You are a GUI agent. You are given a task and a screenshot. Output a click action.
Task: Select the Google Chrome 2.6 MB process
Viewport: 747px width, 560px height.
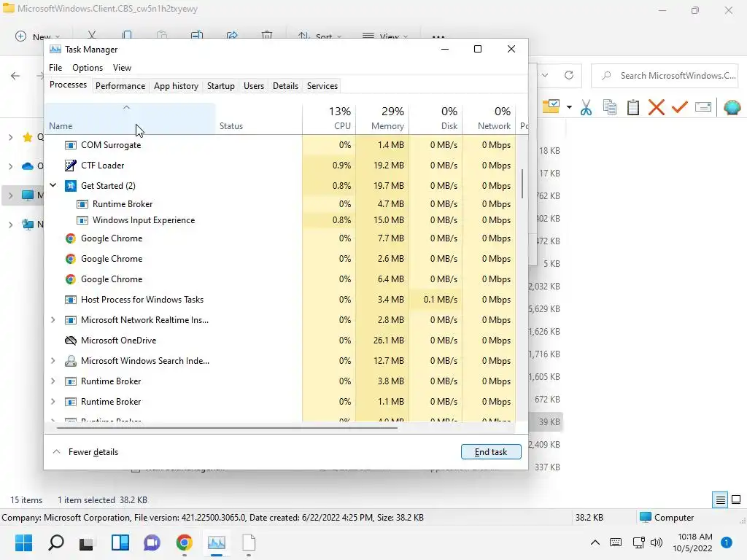tap(279, 259)
